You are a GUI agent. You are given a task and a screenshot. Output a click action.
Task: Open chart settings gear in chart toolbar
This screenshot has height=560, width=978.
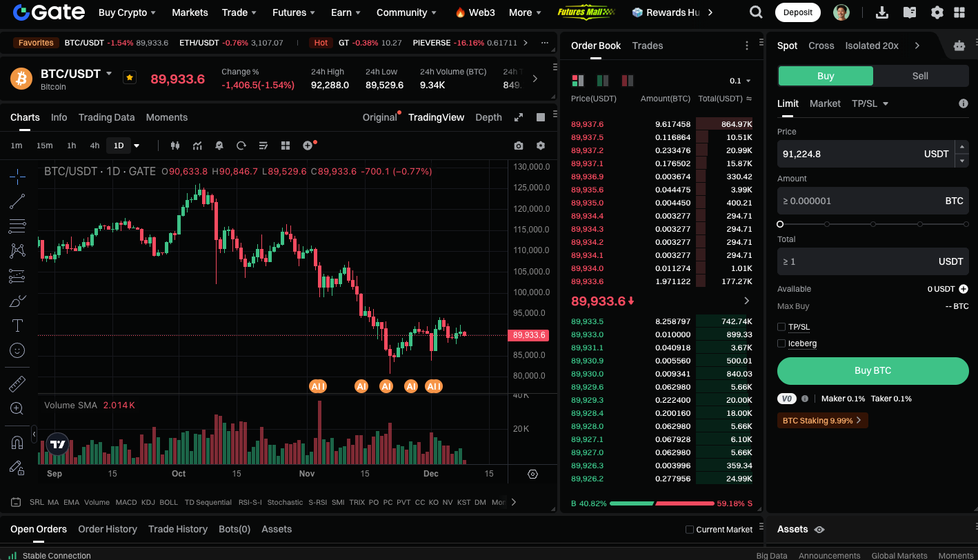[541, 146]
